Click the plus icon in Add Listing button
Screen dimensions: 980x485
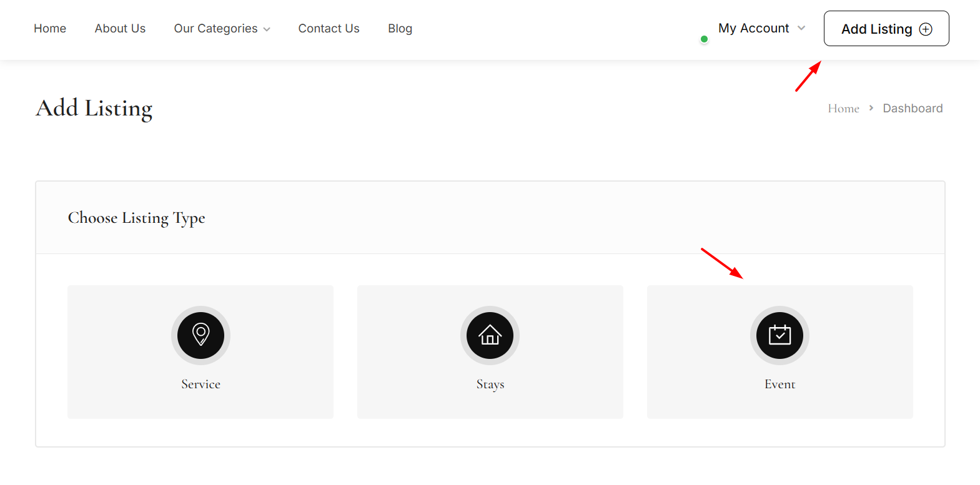(x=926, y=29)
